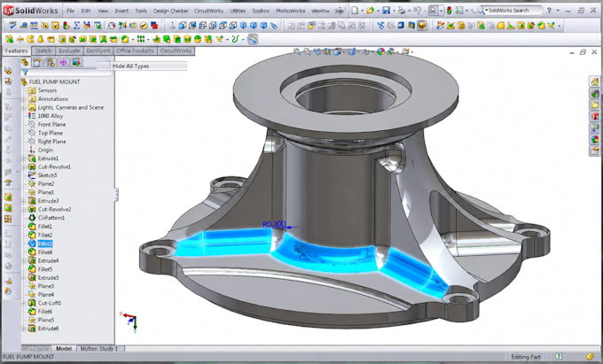Click the Rebuild traffic light icon
603x364 pixels.
click(x=449, y=11)
